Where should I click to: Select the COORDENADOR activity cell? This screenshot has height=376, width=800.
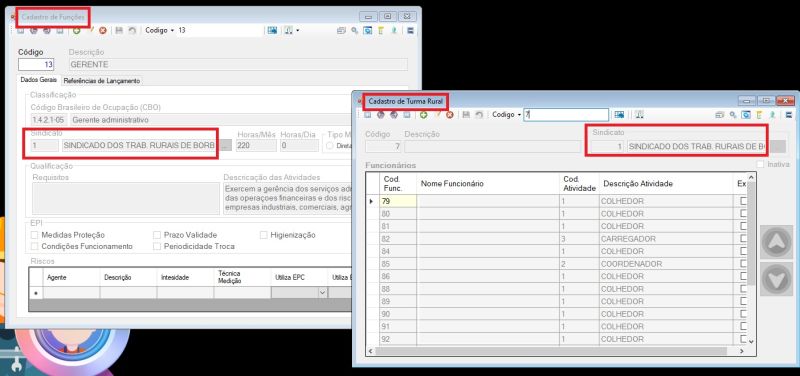(666, 264)
